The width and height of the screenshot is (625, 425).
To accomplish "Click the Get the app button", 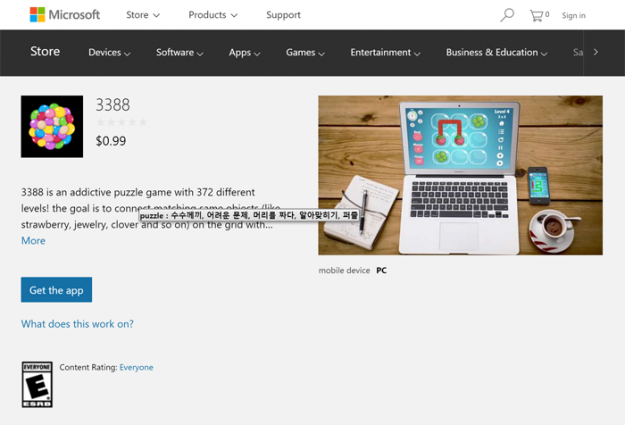I will click(56, 290).
